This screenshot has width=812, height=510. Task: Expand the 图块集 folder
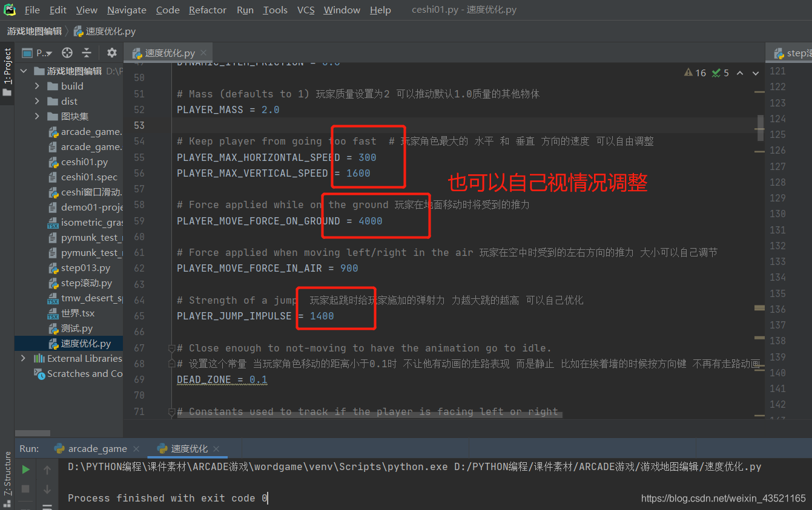(37, 116)
